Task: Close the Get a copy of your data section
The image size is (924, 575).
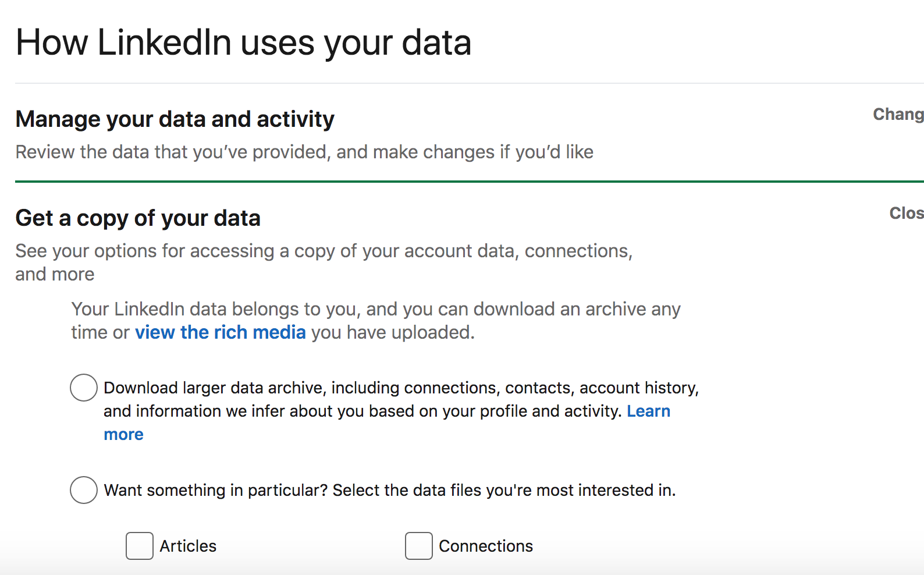Action: point(906,214)
